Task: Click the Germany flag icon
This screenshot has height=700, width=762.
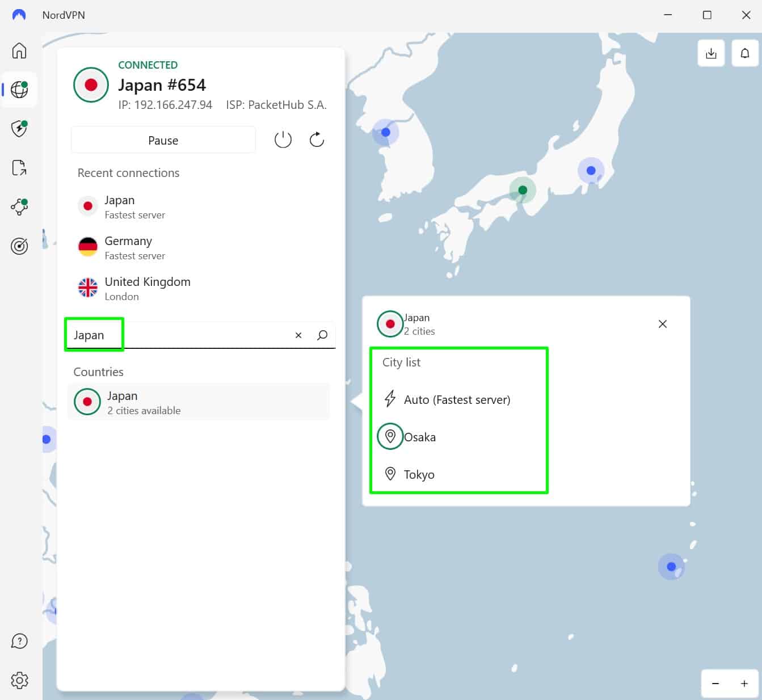Action: [88, 247]
